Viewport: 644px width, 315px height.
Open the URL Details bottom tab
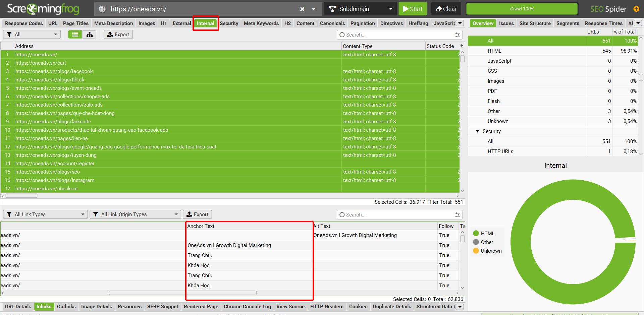(18, 307)
